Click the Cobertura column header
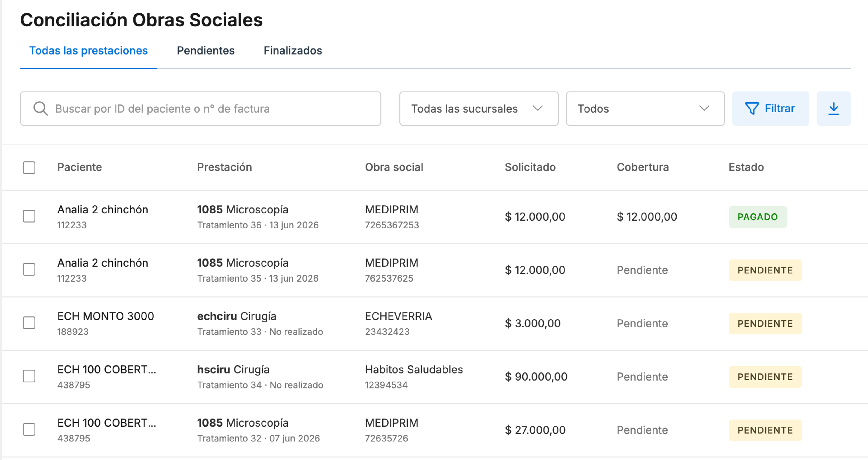Screen dimensions: 868x460 (x=643, y=167)
